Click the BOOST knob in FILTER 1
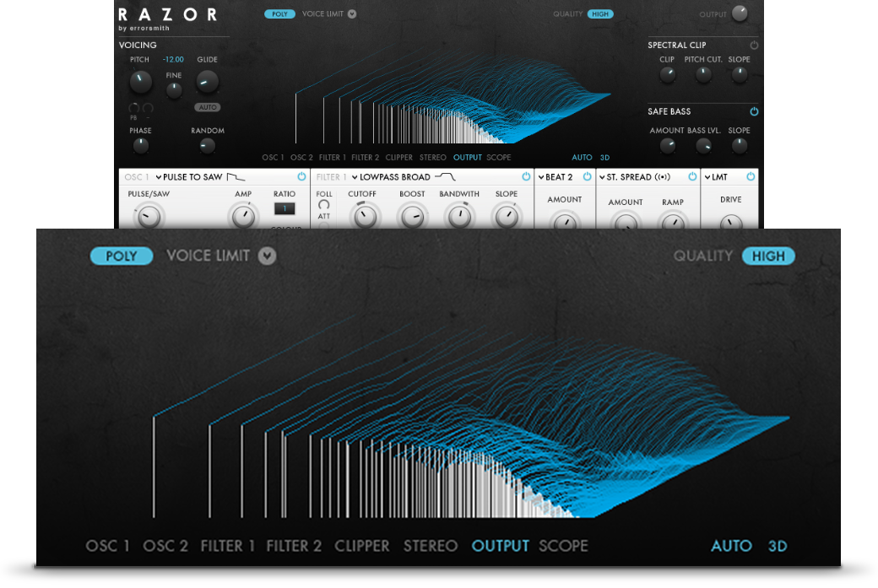Image resolution: width=878 pixels, height=588 pixels. (x=412, y=217)
